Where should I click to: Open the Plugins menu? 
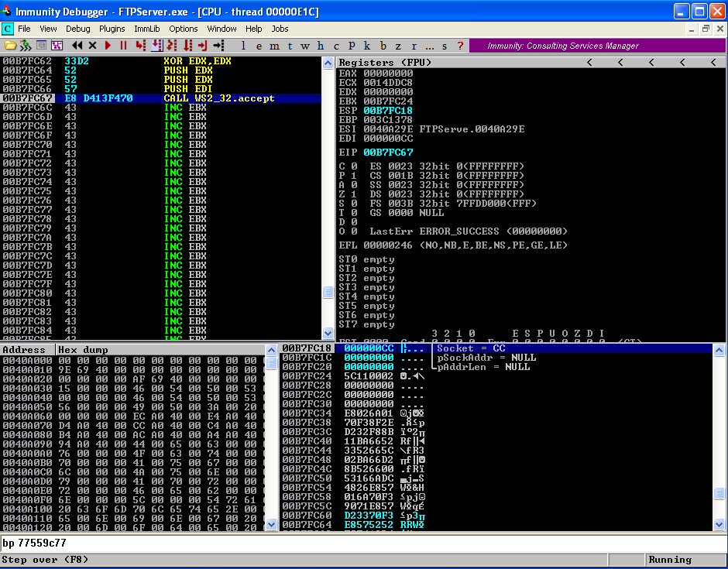click(112, 29)
